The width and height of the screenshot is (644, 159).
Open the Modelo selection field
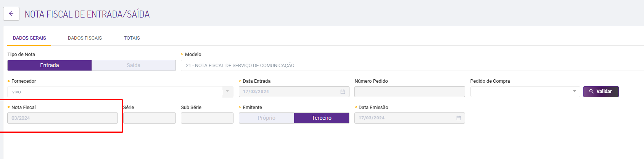click(412, 65)
